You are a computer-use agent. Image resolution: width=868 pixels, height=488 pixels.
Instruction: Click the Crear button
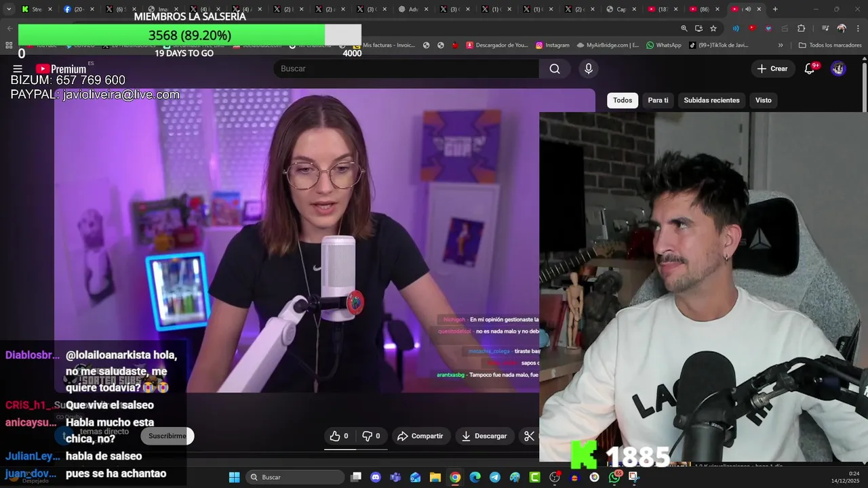point(772,68)
